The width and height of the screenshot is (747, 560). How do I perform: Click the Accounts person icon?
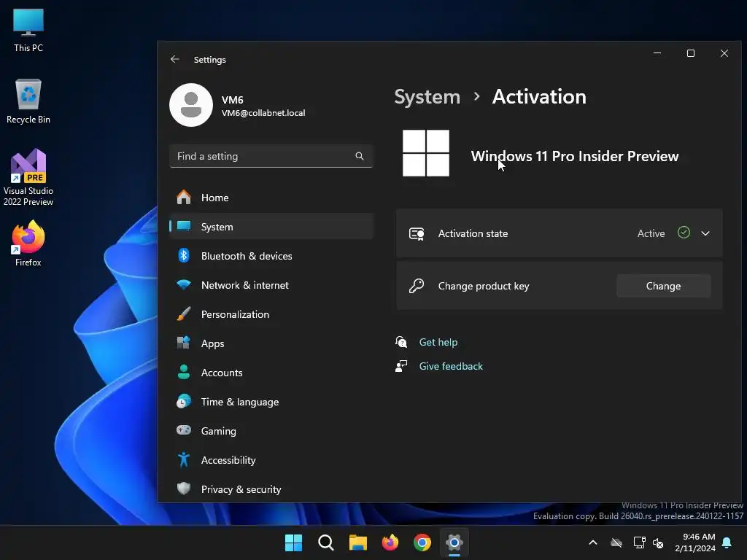click(x=183, y=372)
